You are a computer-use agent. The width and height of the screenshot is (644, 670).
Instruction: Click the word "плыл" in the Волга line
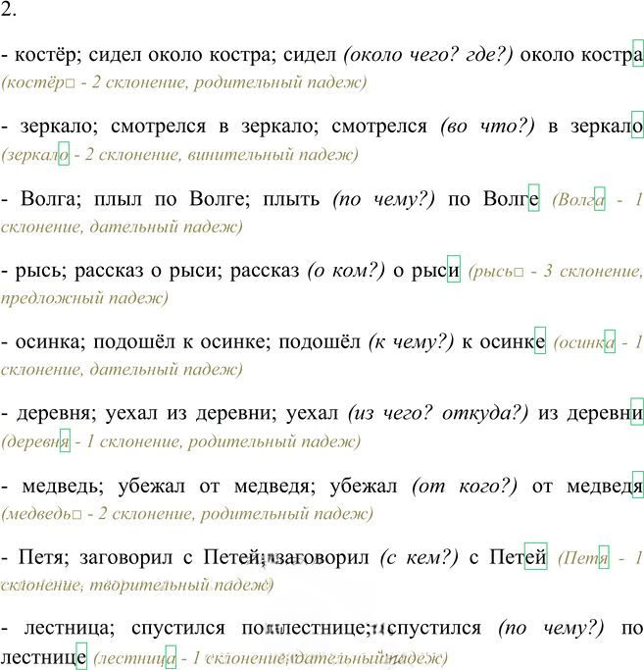tap(119, 199)
